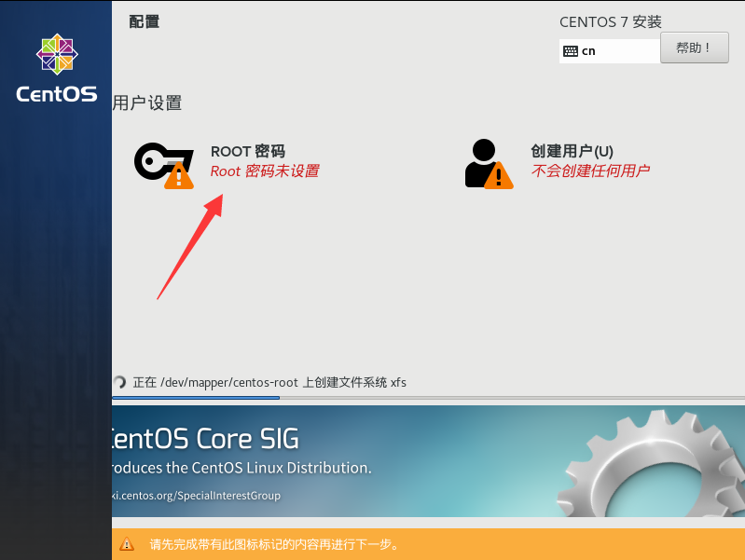The width and height of the screenshot is (745, 560).
Task: Click the xfs filesystem creation status text
Action: pyautogui.click(x=269, y=382)
